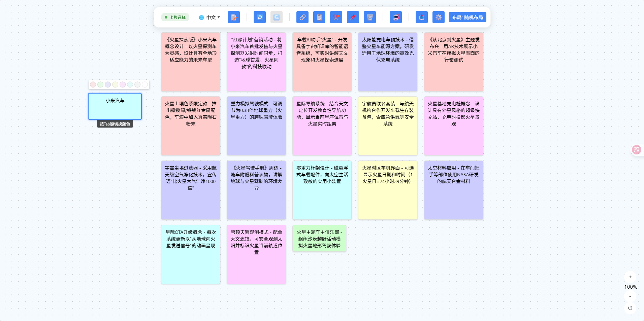The image size is (644, 321).
Task: Click the red scissors cut icon
Action: (x=336, y=17)
